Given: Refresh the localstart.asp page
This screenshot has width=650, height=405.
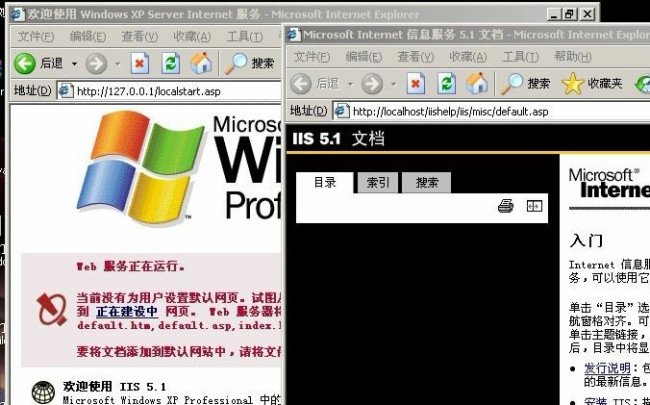Looking at the screenshot, I should click(x=171, y=63).
